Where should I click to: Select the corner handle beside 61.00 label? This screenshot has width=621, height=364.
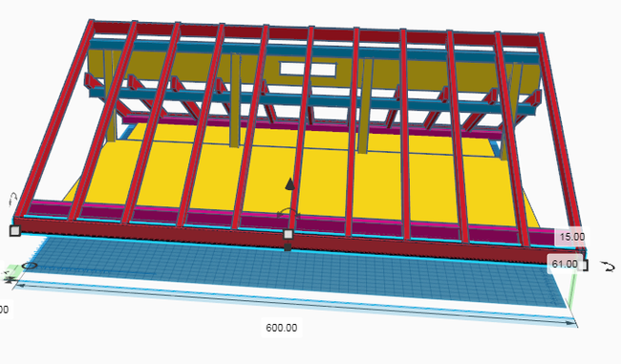click(x=585, y=265)
